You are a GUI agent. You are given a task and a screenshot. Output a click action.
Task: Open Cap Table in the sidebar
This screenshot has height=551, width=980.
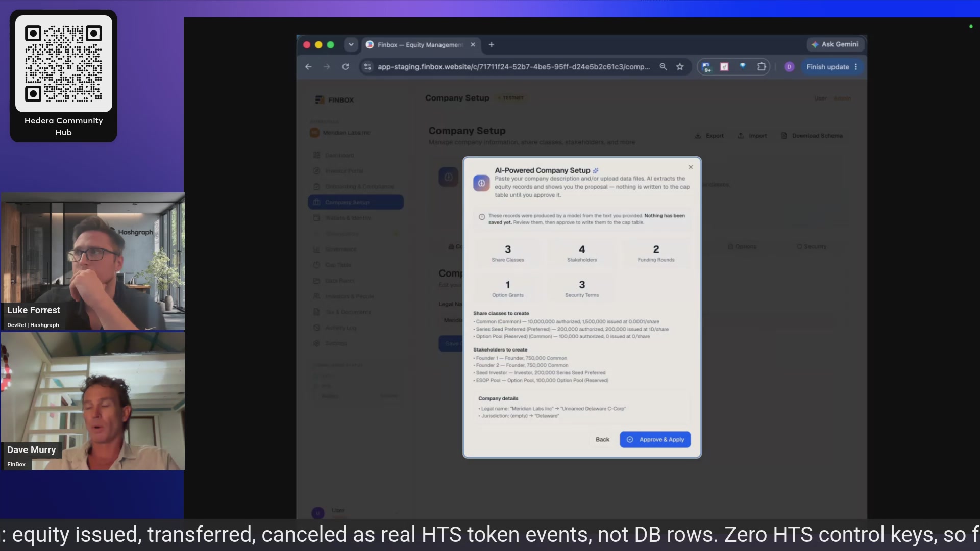click(x=356, y=265)
